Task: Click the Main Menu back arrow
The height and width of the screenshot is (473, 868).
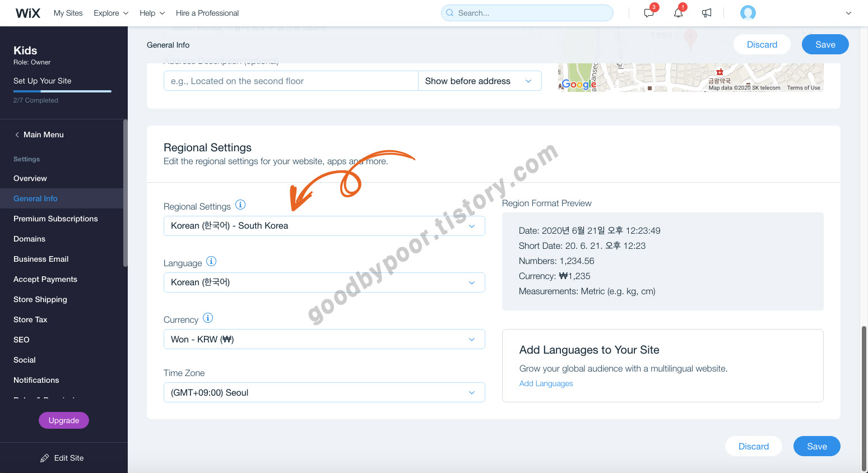Action: (17, 135)
